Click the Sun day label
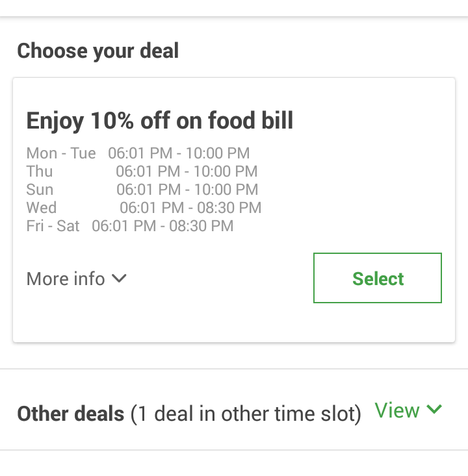The height and width of the screenshot is (476, 468). pos(40,190)
